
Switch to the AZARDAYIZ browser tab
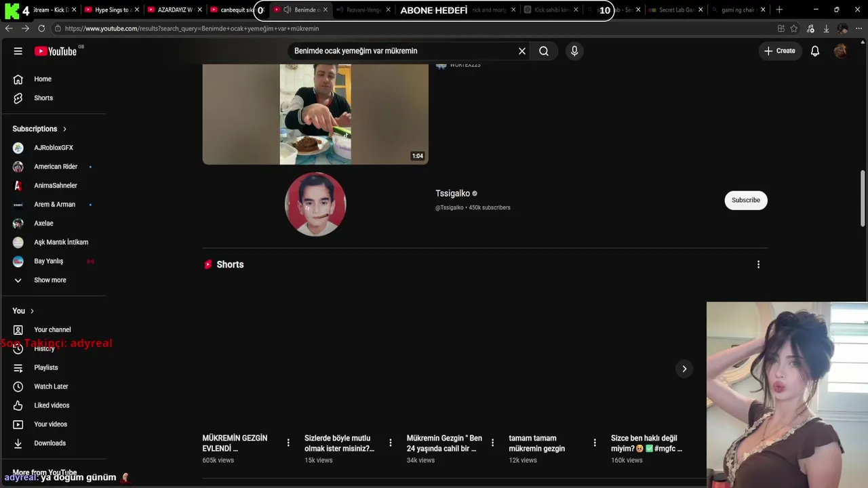point(174,9)
